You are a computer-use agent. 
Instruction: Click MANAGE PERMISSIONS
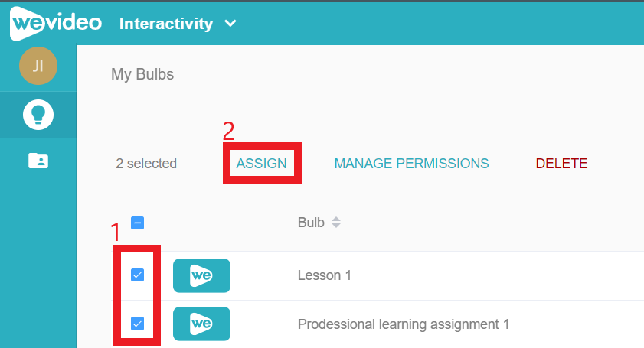click(411, 164)
